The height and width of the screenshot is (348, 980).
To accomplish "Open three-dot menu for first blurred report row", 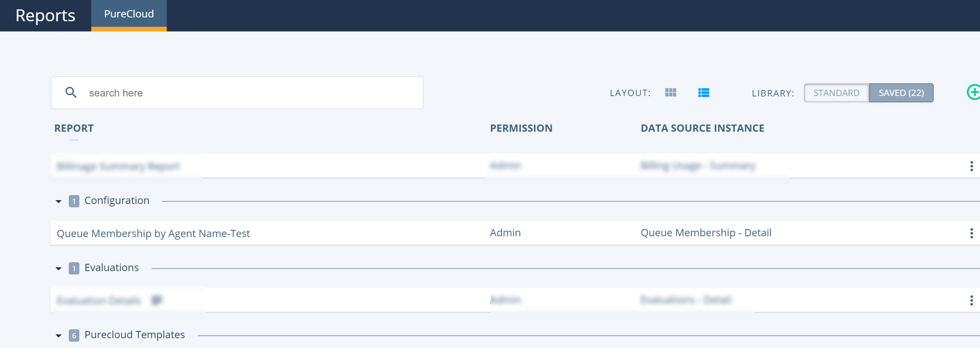I will coord(972,166).
